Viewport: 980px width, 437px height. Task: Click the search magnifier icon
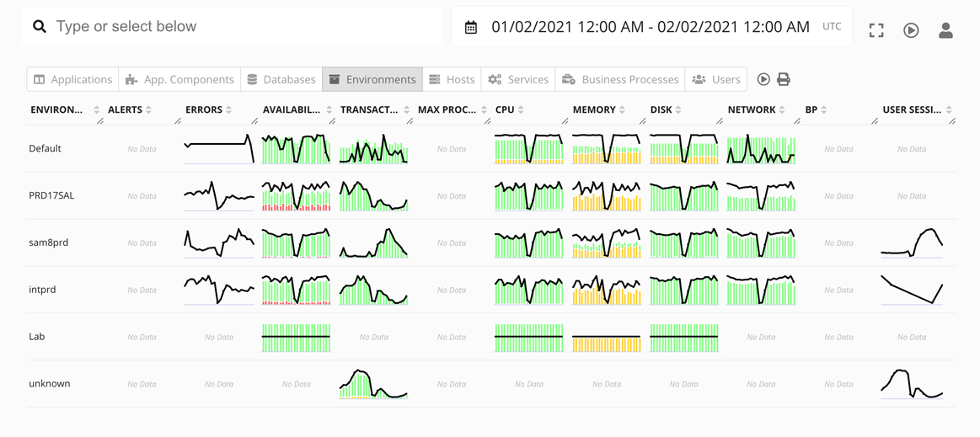click(40, 27)
